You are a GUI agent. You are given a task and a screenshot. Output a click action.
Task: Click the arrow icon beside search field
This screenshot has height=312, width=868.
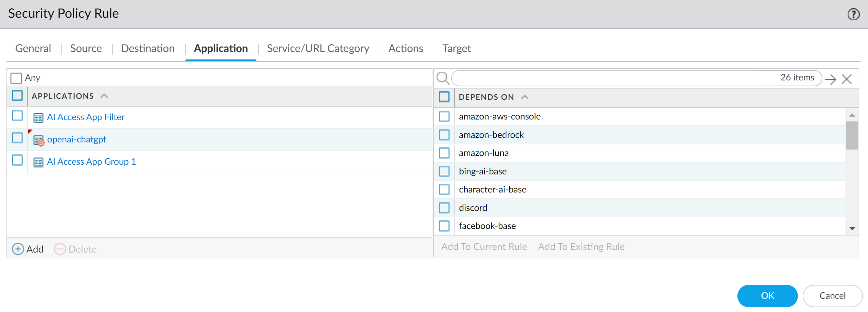point(830,79)
